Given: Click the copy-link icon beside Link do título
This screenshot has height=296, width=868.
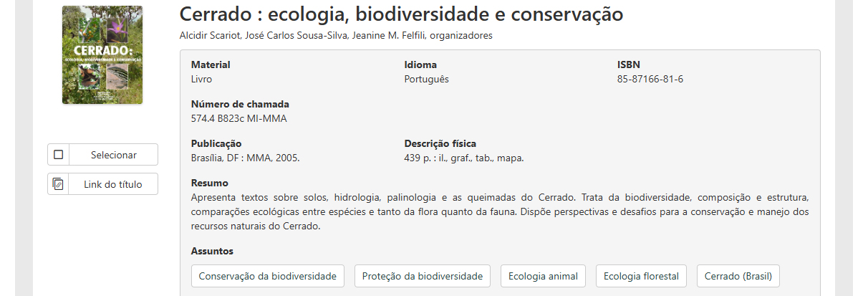Looking at the screenshot, I should [59, 184].
